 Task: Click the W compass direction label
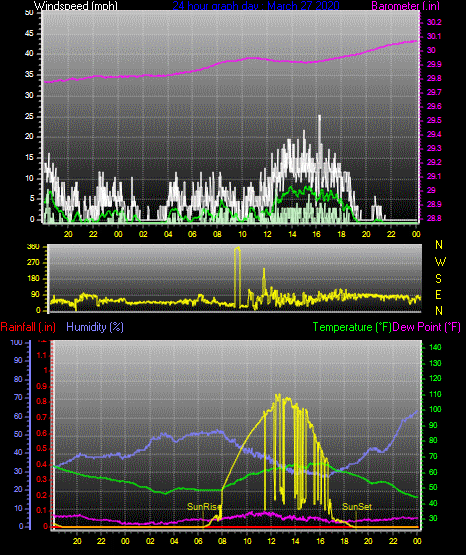440,262
